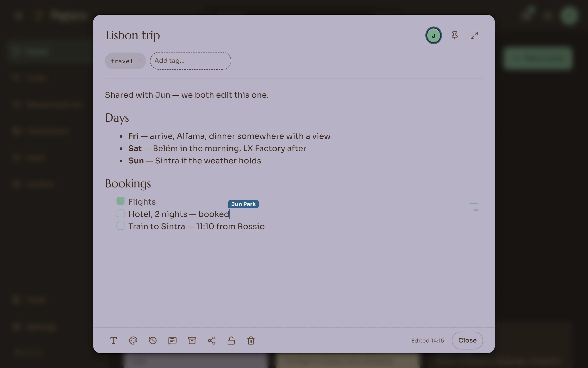Expand note to fullscreen
588x368 pixels.
coord(474,35)
